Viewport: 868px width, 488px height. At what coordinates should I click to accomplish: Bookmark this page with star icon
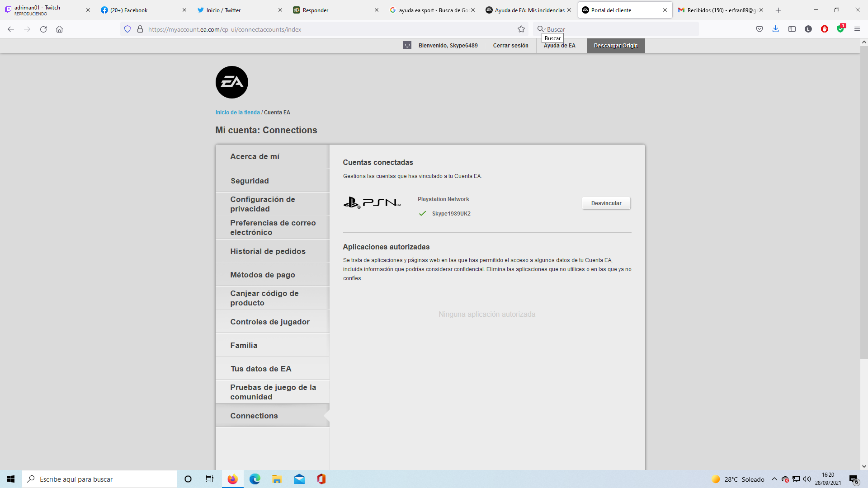point(521,29)
